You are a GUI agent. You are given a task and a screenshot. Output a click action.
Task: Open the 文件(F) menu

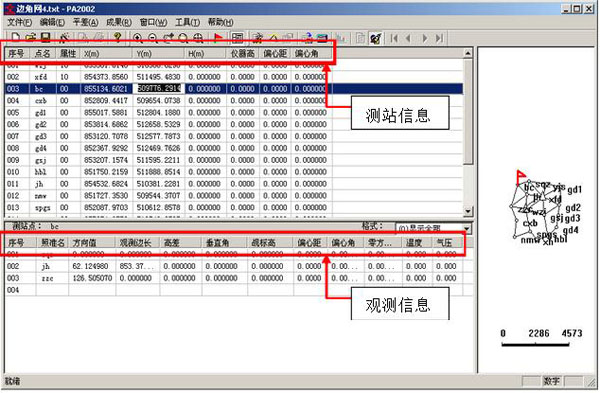coord(20,22)
